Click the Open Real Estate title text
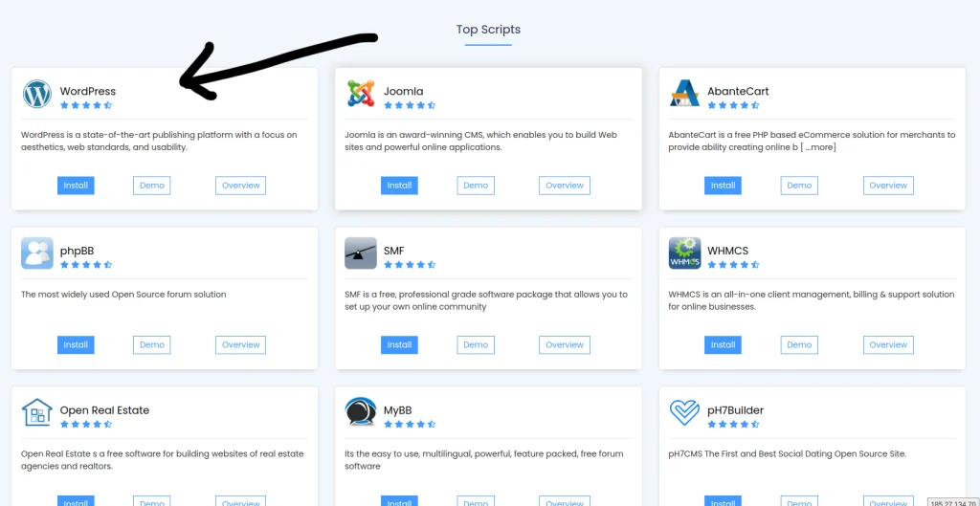 pos(104,410)
